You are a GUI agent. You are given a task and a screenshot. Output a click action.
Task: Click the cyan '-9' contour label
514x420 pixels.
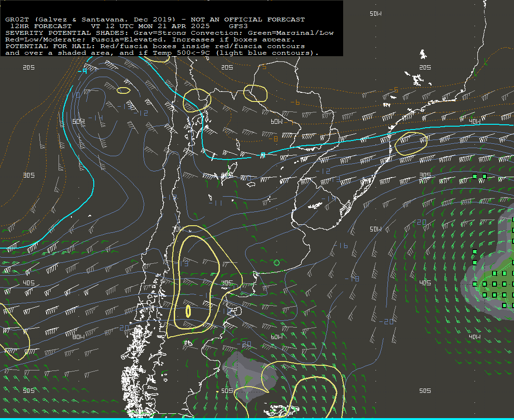click(82, 70)
